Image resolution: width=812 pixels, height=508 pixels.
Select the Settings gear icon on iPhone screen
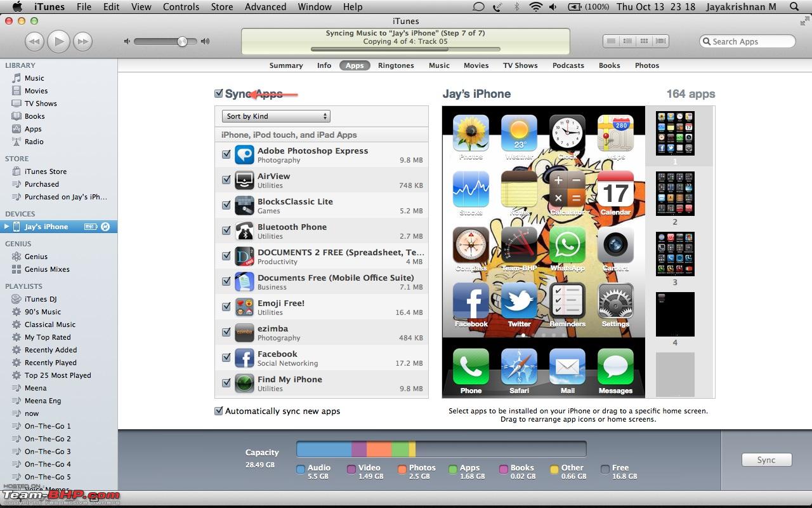tap(615, 302)
